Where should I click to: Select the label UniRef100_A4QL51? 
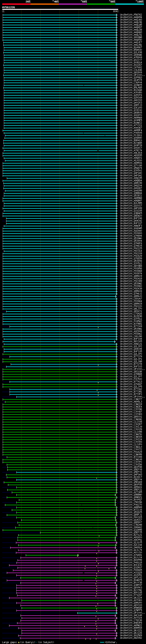(x=131, y=35)
